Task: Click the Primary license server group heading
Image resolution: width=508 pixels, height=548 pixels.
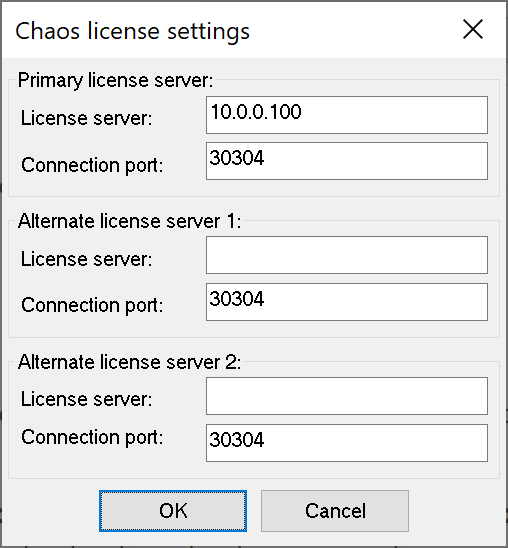Action: [x=115, y=80]
